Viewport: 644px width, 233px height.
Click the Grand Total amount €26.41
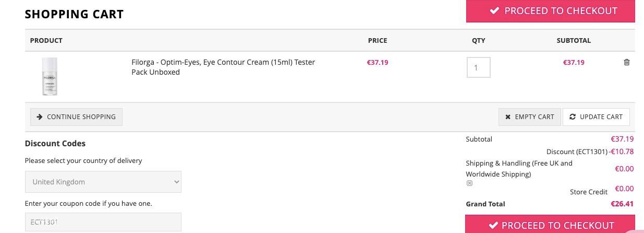tap(622, 204)
